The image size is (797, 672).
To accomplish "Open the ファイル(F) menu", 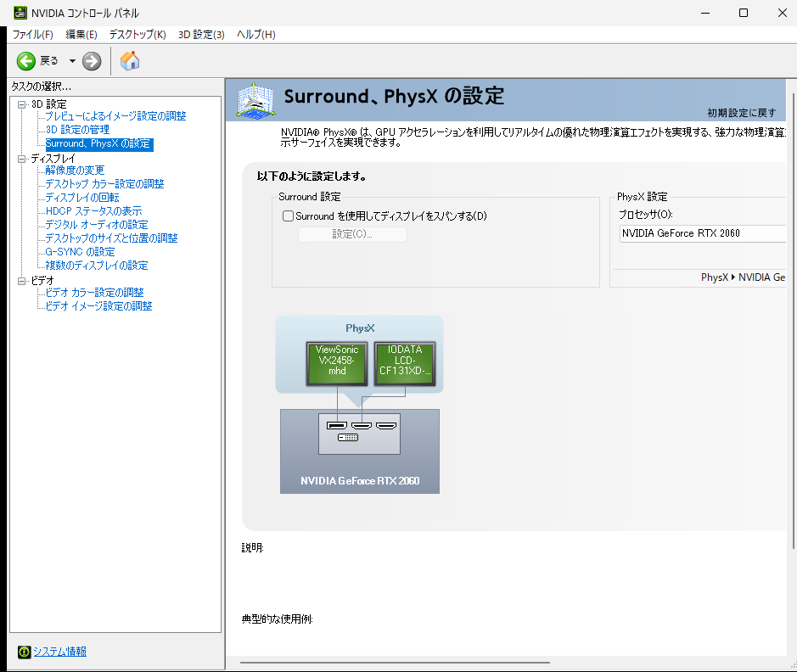I will tap(32, 35).
